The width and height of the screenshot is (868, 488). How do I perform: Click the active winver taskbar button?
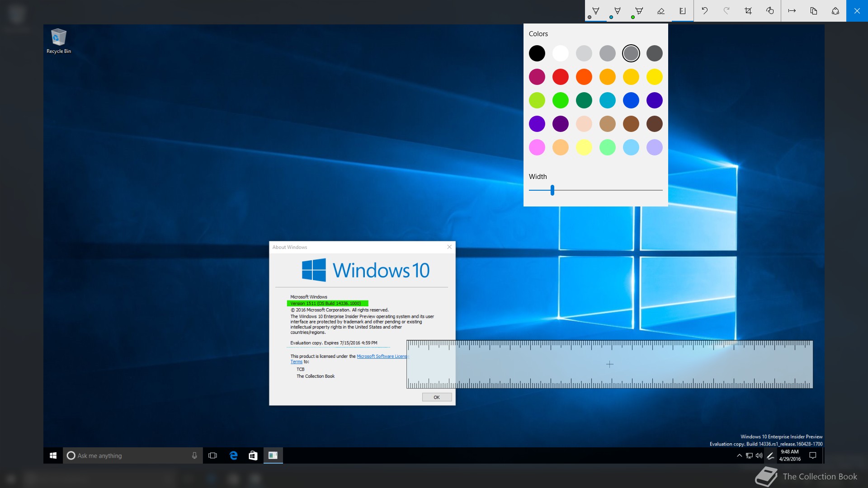[x=273, y=455]
